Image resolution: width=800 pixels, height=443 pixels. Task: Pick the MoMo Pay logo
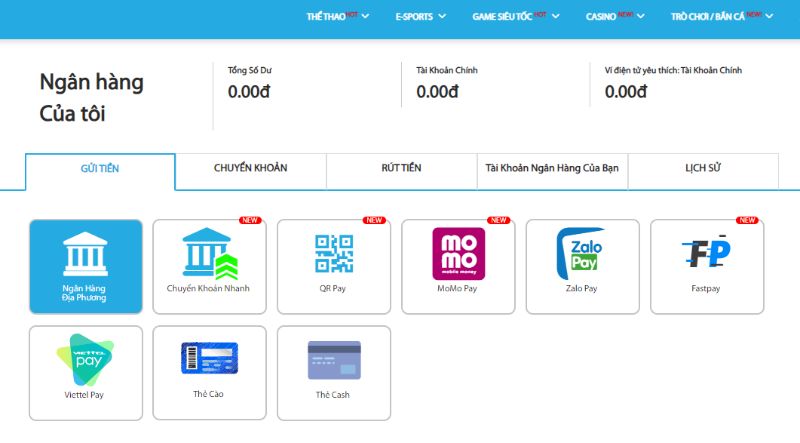coord(459,254)
